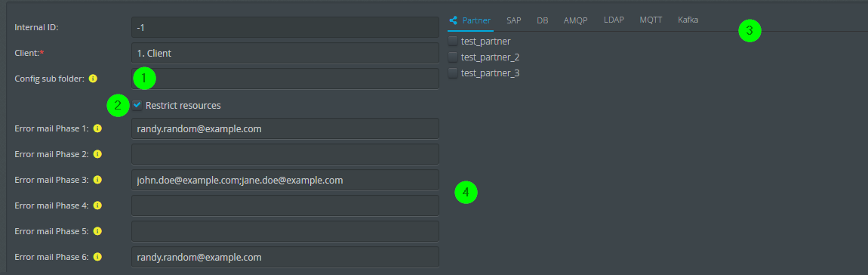The width and height of the screenshot is (868, 275).
Task: Click the "test_partner_3" label
Action: click(x=490, y=73)
